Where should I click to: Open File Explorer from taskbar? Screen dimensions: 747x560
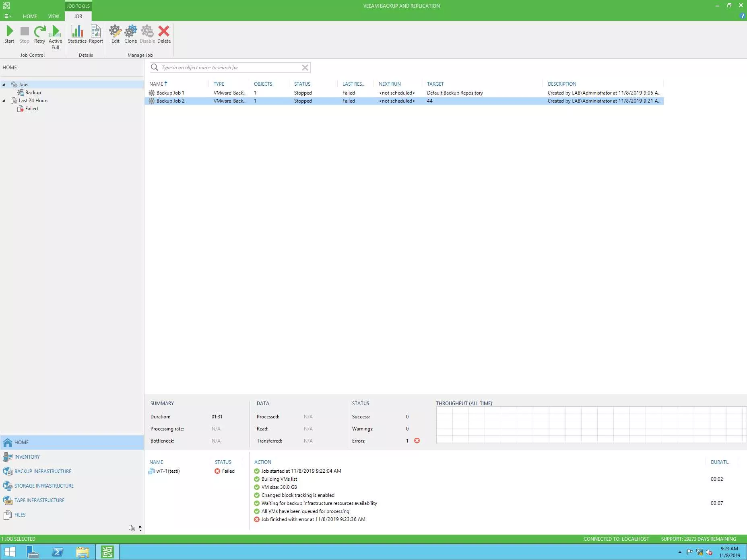(83, 552)
